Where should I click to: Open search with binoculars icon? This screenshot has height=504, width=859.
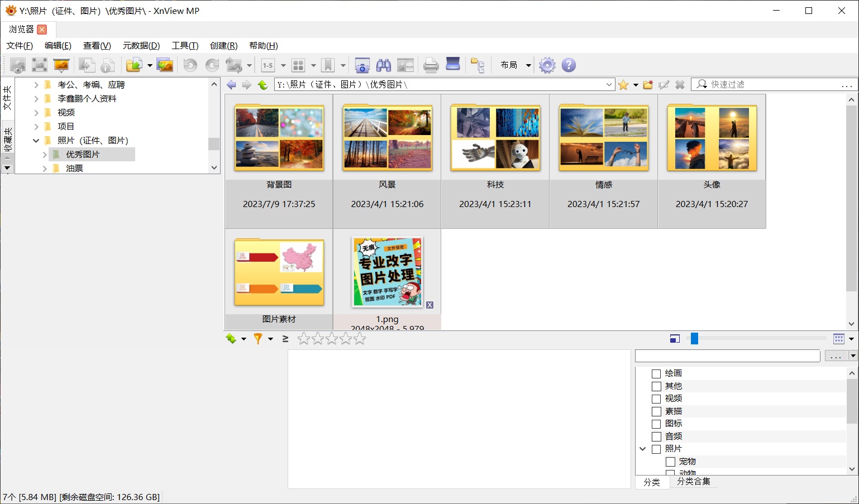(x=384, y=65)
